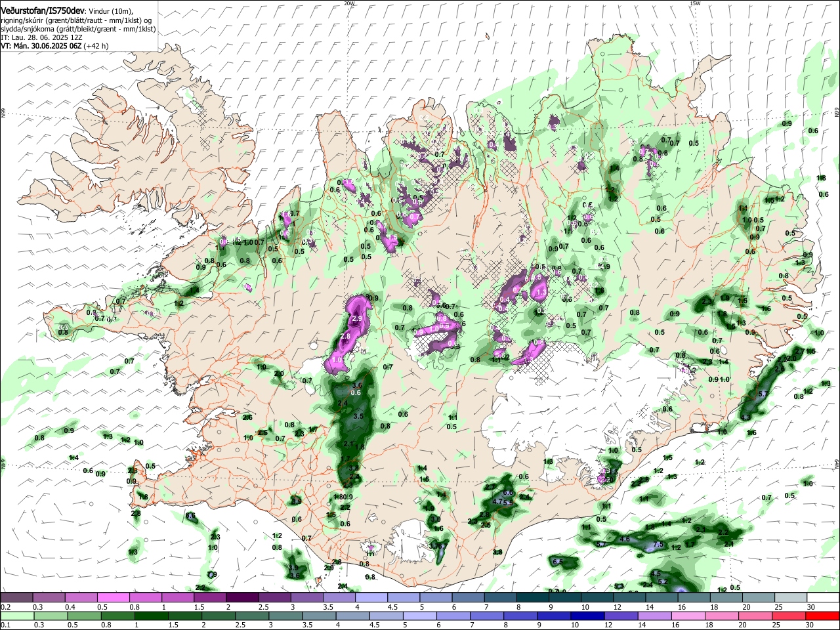Viewport: 840px width, 630px height.
Task: Click the '30' label on top legend row
Action: coord(811,607)
